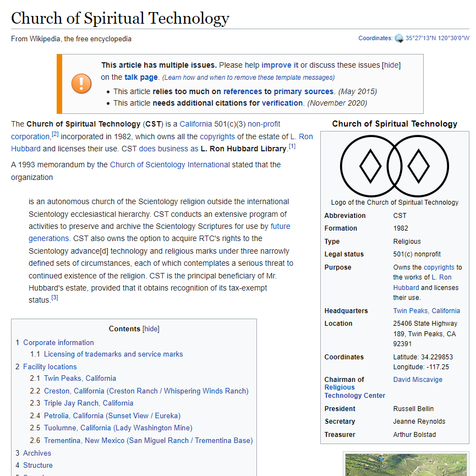Go to Archives section
This screenshot has height=476, width=476.
coord(37,453)
